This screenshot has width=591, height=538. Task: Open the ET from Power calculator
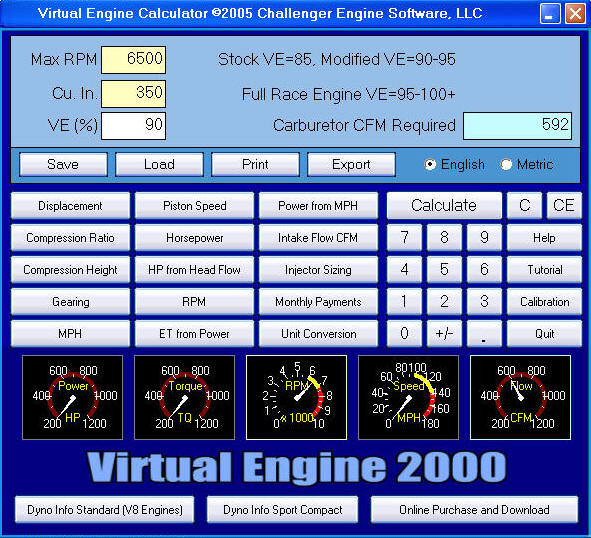click(x=194, y=334)
